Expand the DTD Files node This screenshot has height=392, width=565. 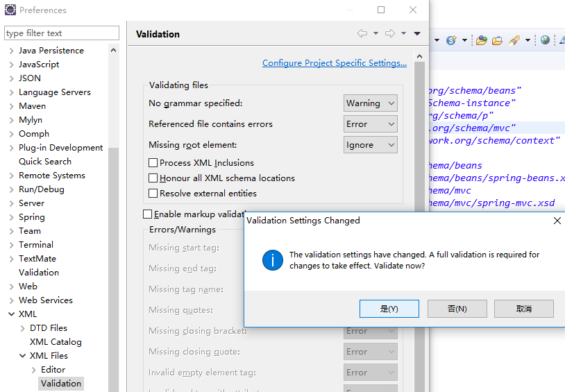tap(22, 328)
